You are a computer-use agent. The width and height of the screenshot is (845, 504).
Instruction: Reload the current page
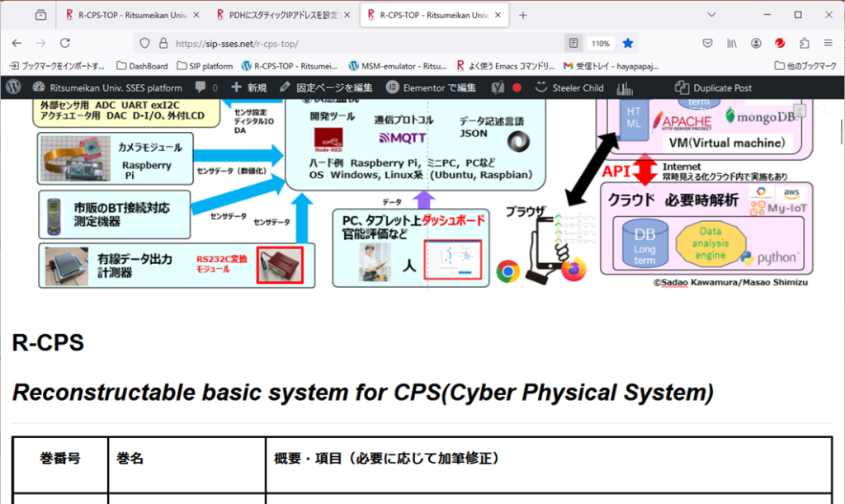coord(65,43)
